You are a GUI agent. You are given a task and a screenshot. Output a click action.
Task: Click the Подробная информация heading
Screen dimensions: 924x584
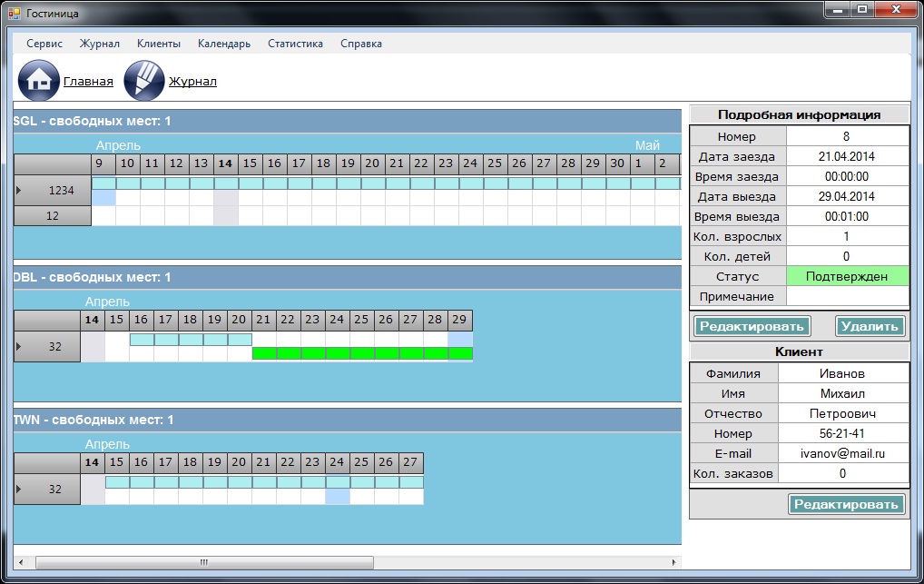[x=799, y=115]
